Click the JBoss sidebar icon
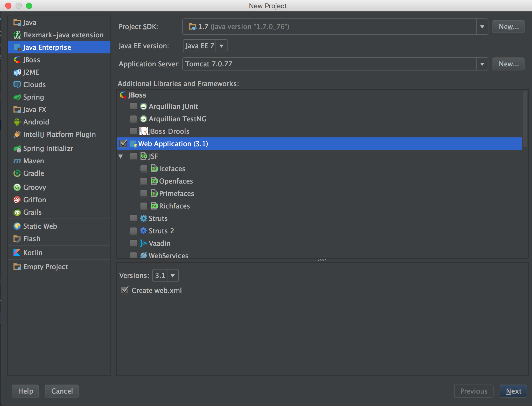Viewport: 532px width, 406px height. pyautogui.click(x=17, y=60)
